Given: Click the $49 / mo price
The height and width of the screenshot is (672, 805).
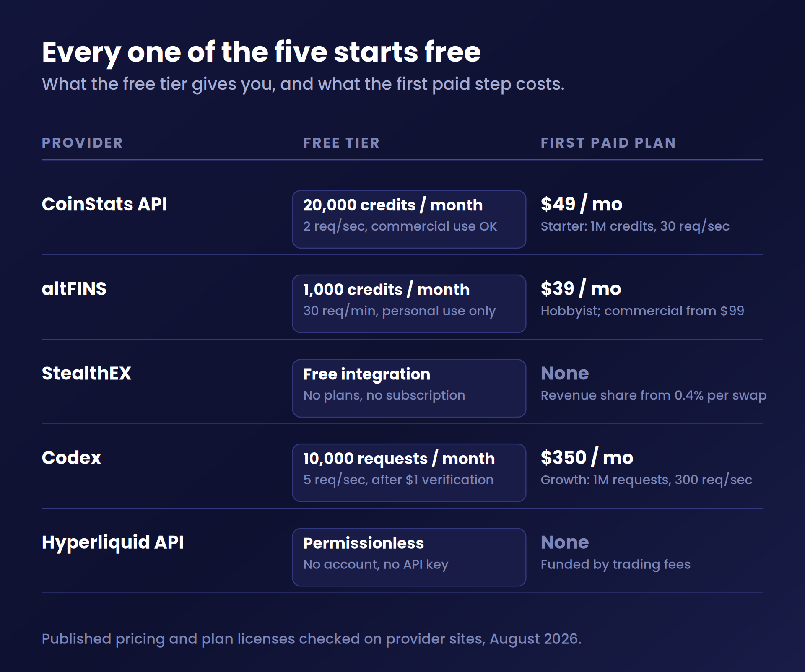Looking at the screenshot, I should (x=582, y=204).
